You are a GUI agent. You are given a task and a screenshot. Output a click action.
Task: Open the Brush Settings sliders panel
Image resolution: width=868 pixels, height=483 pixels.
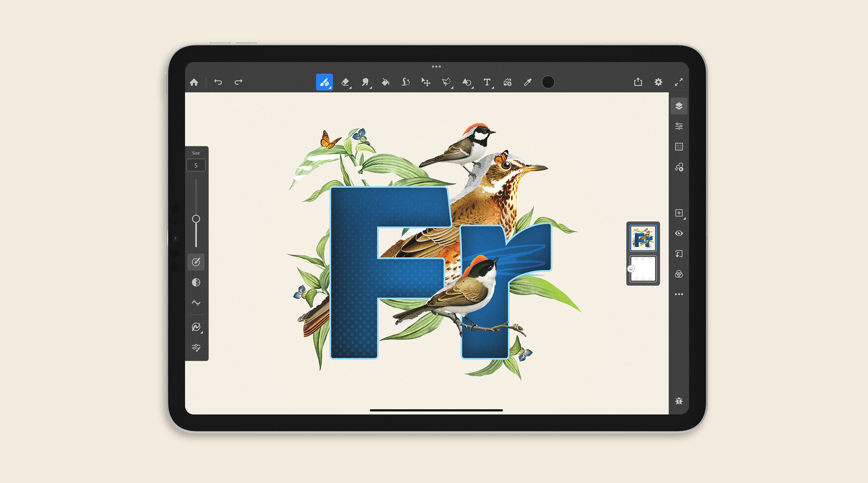[x=196, y=348]
